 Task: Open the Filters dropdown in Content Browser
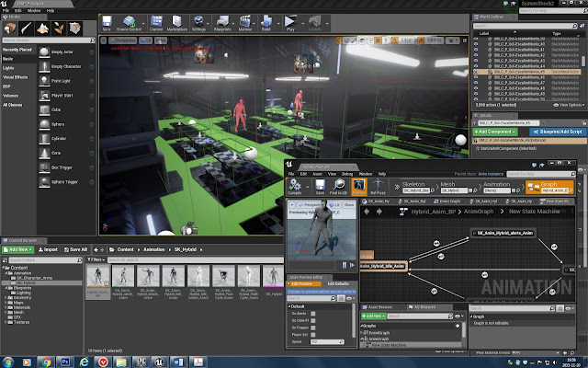[96, 259]
